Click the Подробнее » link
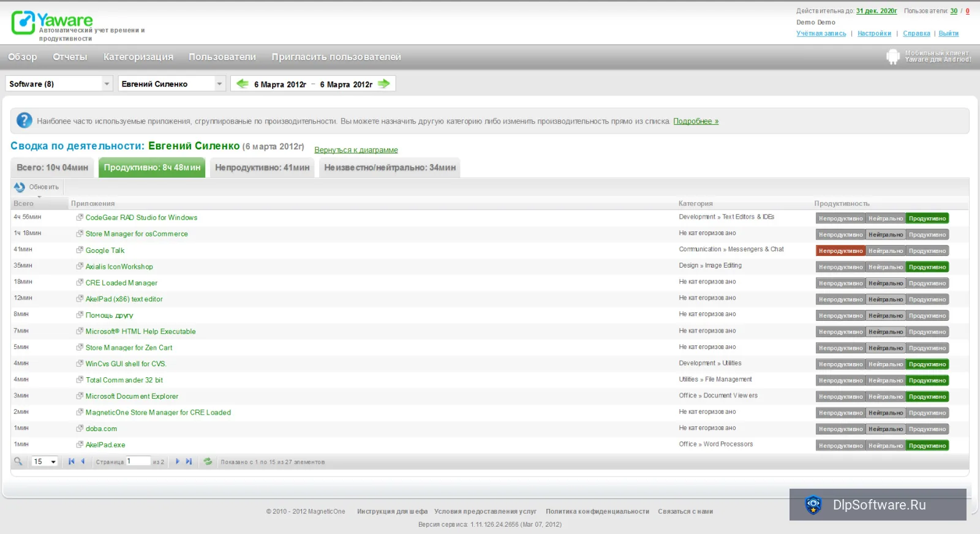Screen dimensions: 980x534 (x=696, y=121)
